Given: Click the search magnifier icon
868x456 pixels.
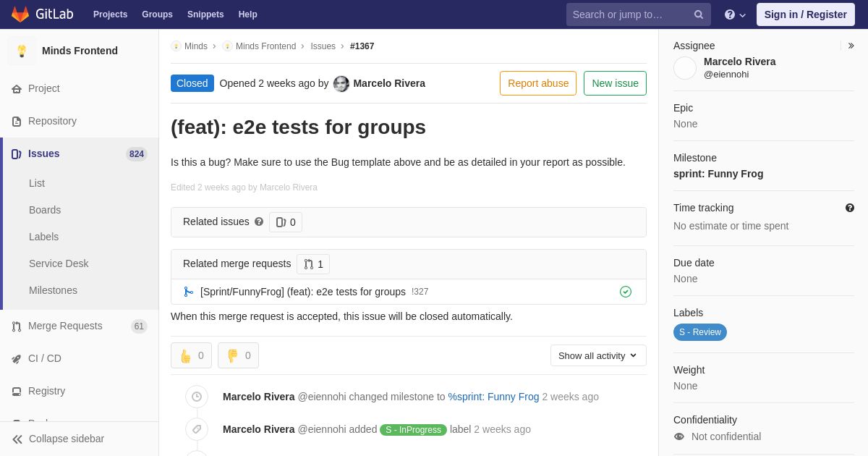Looking at the screenshot, I should pyautogui.click(x=699, y=14).
